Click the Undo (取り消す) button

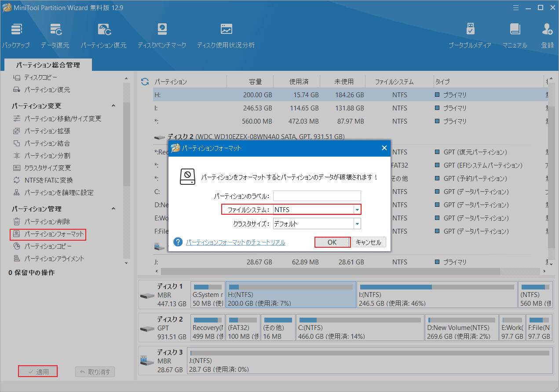pyautogui.click(x=95, y=372)
